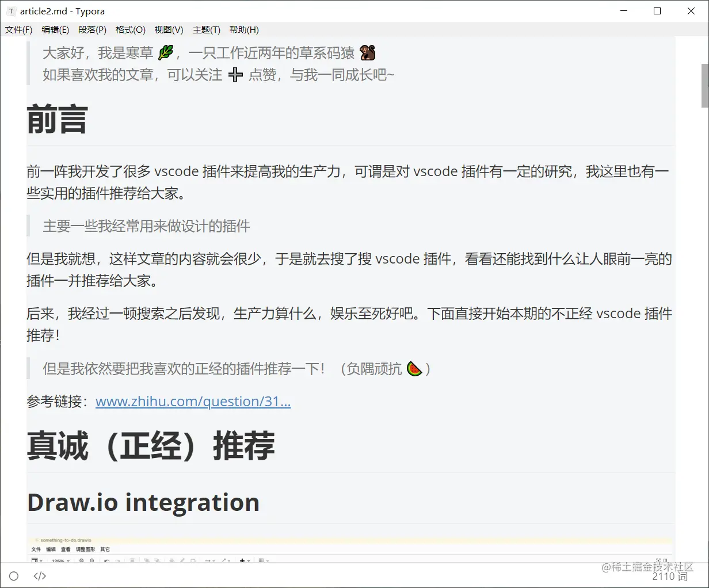709x588 pixels.
Task: Click the quote line 但是我依然要把我喜欢的
Action: tap(237, 368)
